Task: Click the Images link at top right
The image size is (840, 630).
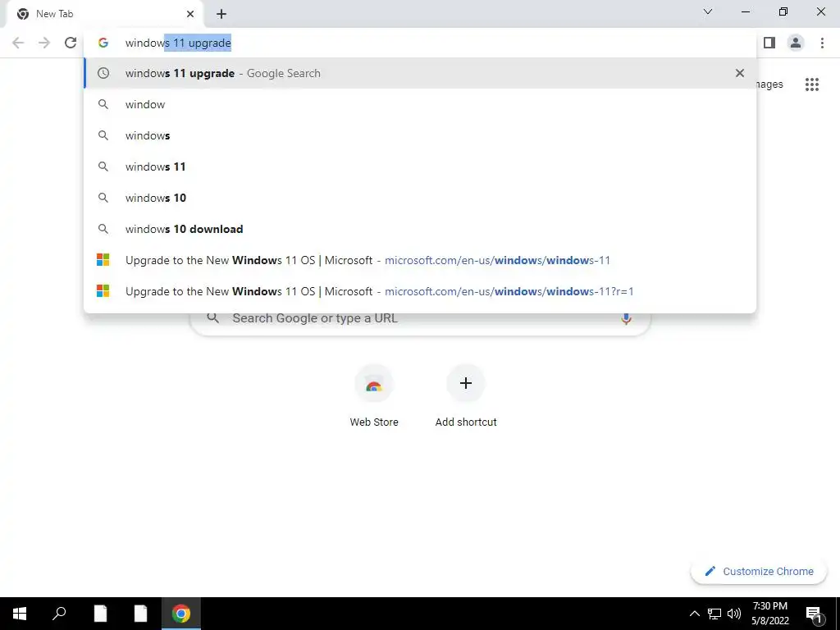Action: pos(769,84)
